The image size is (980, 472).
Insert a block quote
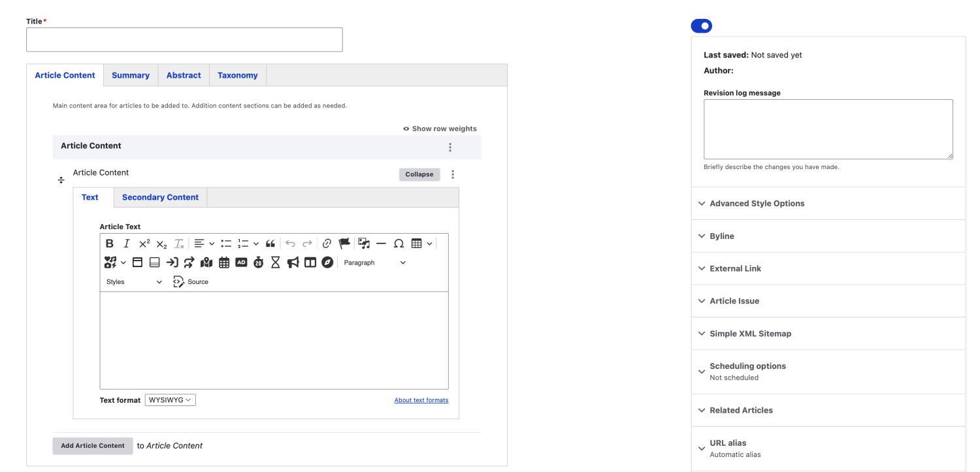[270, 243]
